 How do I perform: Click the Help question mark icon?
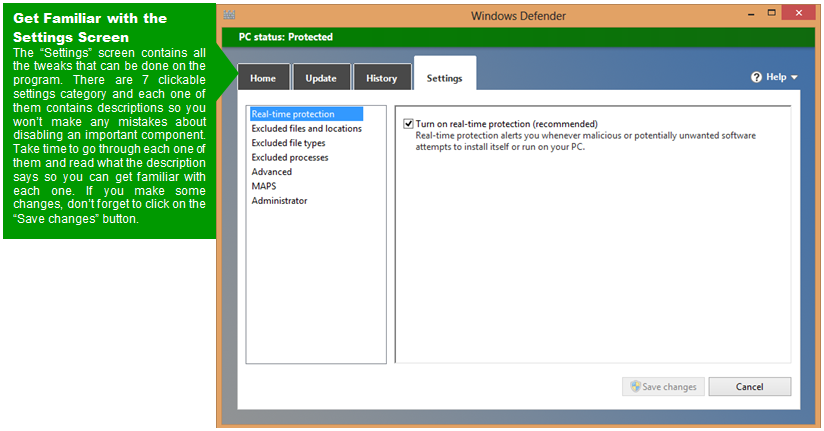tap(756, 77)
